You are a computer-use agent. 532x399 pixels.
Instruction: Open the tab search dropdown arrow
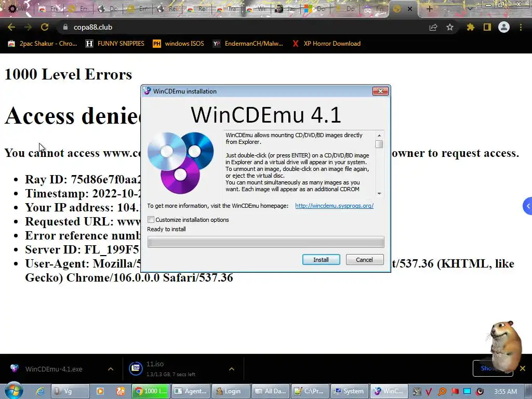470,9
